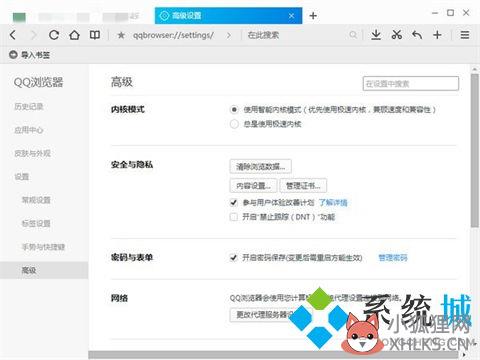Viewport: 480px width, 360px height.
Task: Go back using the back arrow
Action: (x=13, y=35)
